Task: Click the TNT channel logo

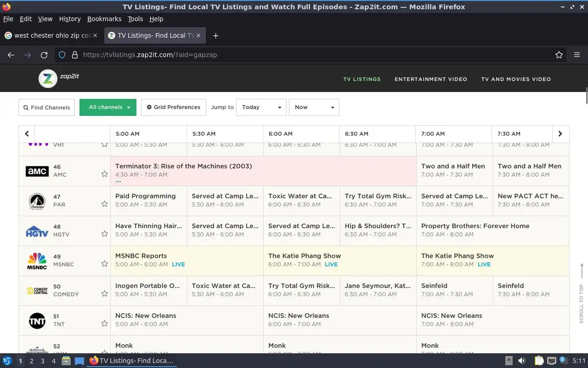Action: (x=37, y=321)
